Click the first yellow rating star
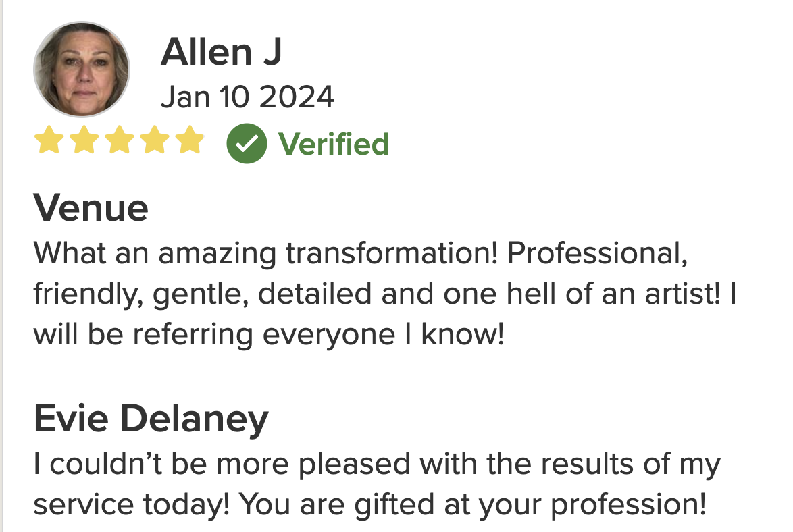This screenshot has height=532, width=793. [48, 142]
